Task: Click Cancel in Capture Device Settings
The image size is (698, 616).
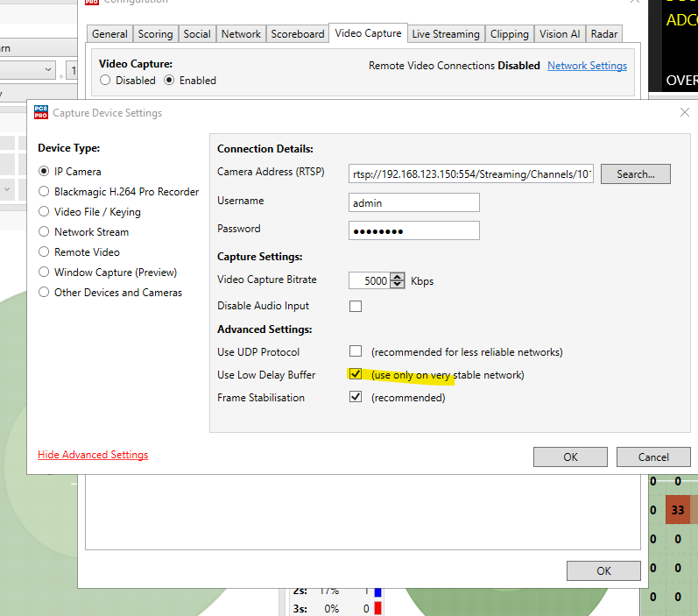Action: coord(652,457)
